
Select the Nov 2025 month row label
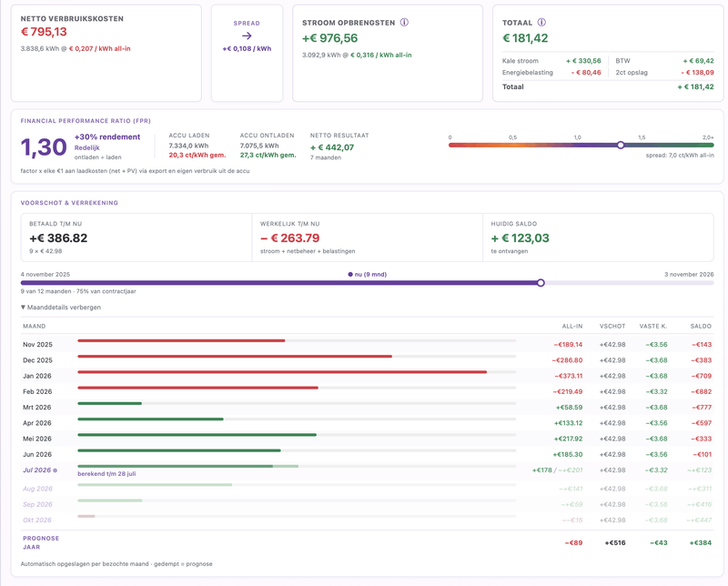(37, 345)
